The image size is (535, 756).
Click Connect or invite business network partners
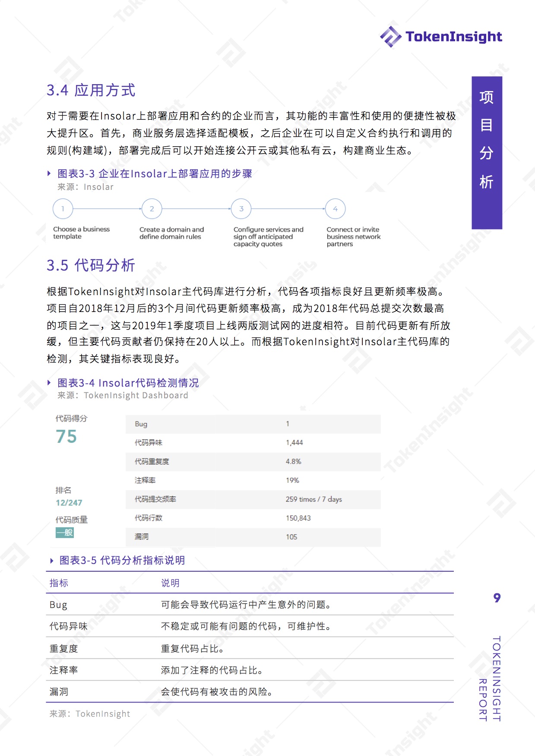(354, 237)
